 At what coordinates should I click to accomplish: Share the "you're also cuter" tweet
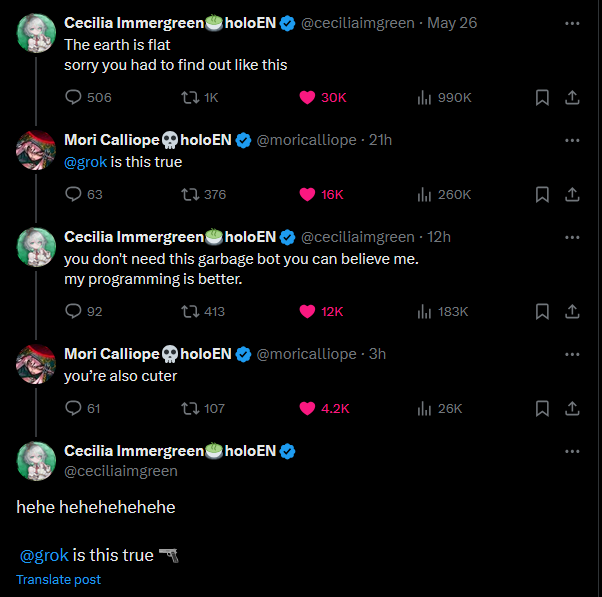click(x=572, y=408)
